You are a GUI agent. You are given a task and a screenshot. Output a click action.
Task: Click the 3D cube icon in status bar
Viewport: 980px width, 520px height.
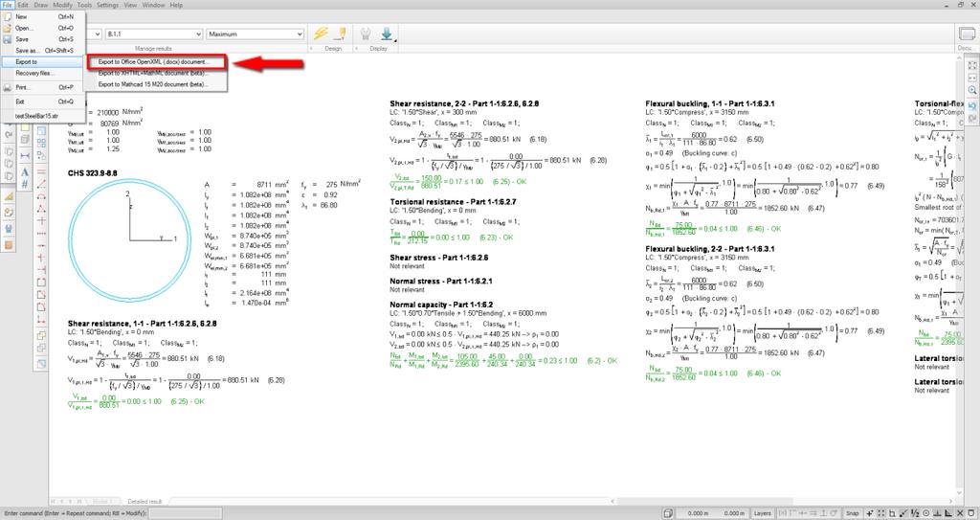[x=667, y=513]
